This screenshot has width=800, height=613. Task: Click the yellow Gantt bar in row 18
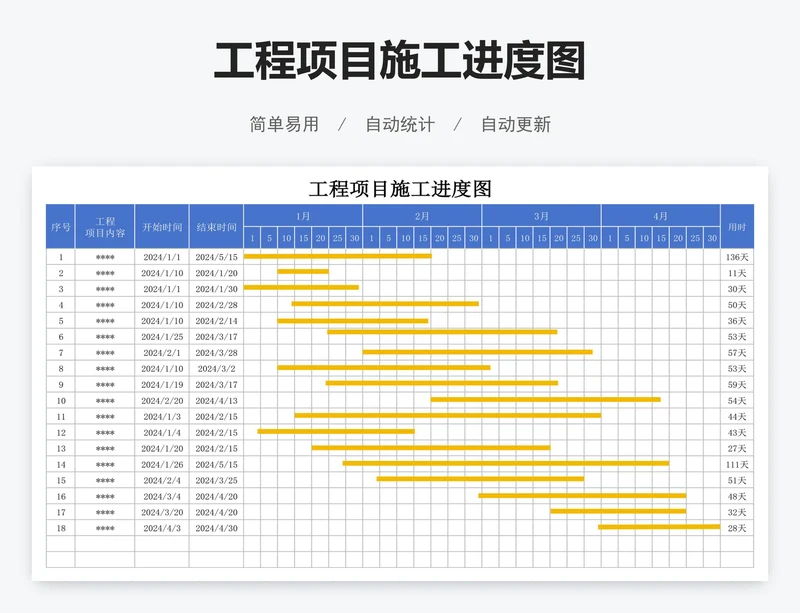point(659,527)
